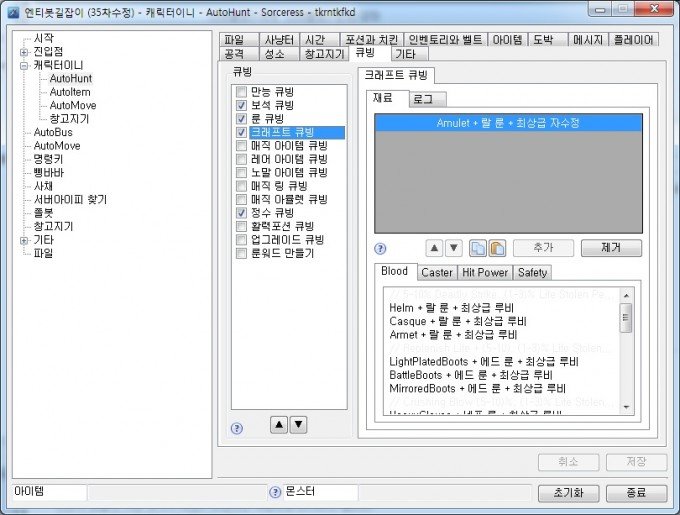Click the recipe list scrollbar down arrow
Image resolution: width=680 pixels, height=515 pixels.
626,405
